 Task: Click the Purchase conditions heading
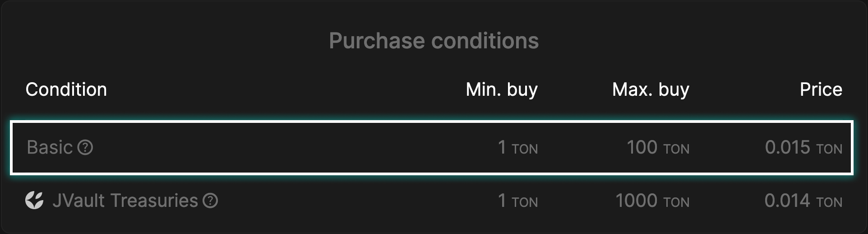pos(434,41)
